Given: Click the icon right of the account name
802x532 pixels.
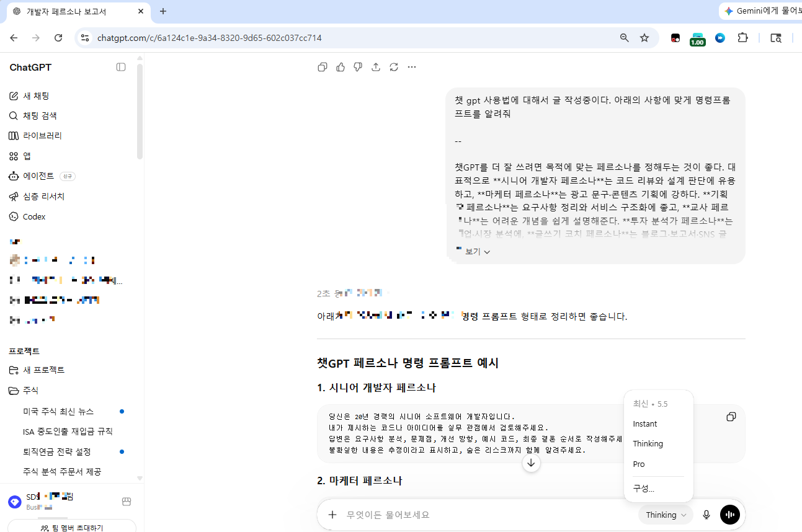Looking at the screenshot, I should [x=127, y=501].
